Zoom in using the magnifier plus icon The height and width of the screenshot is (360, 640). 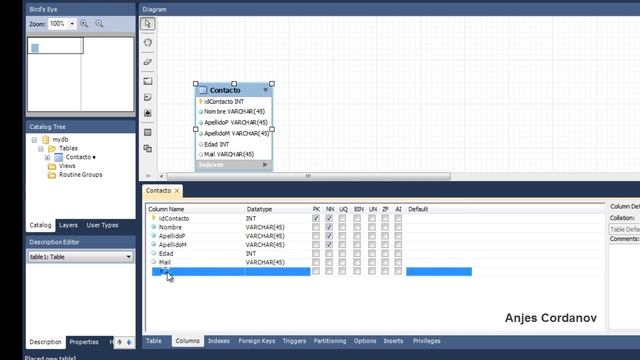tap(84, 24)
